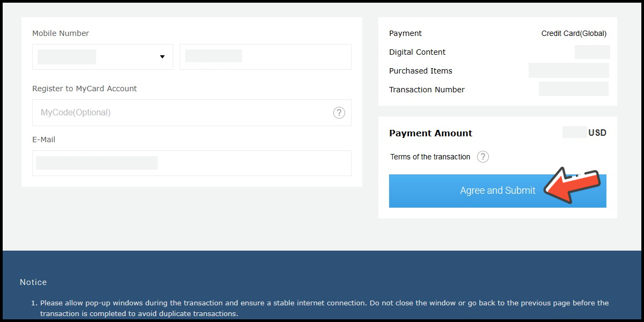Click the Payment Amount heading
Screen dimensions: 644x322
(430, 133)
